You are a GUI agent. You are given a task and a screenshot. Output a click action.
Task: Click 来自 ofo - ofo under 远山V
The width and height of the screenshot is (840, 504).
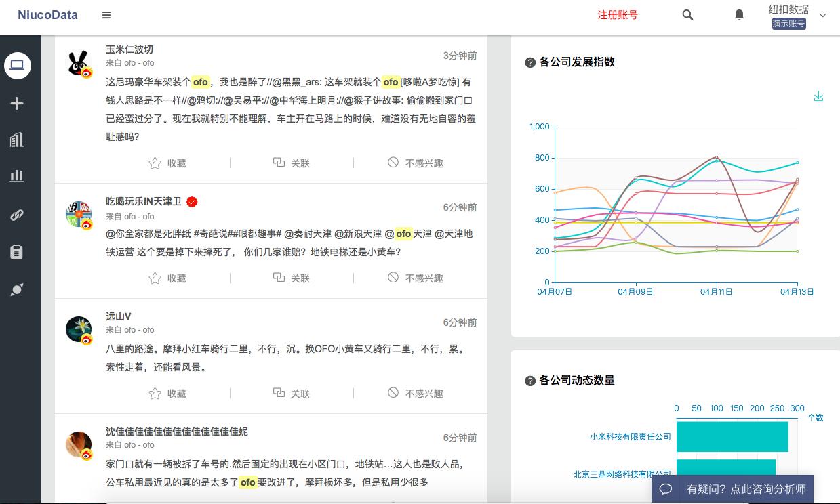coord(130,330)
